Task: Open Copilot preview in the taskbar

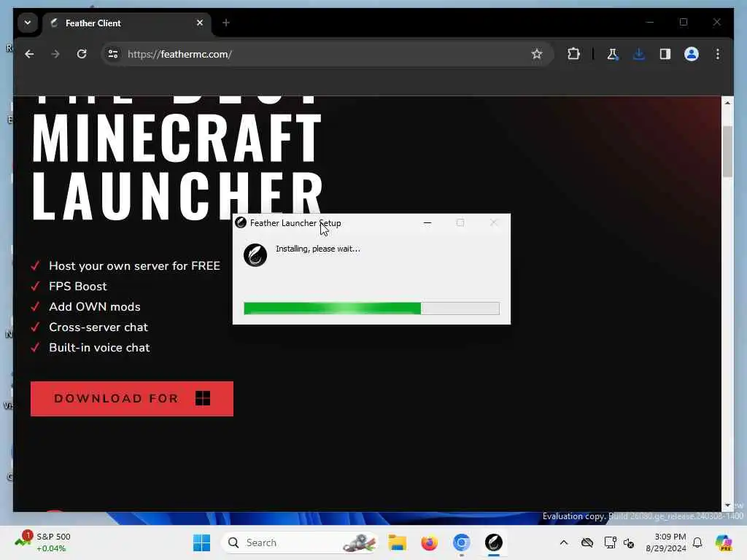Action: click(x=724, y=542)
